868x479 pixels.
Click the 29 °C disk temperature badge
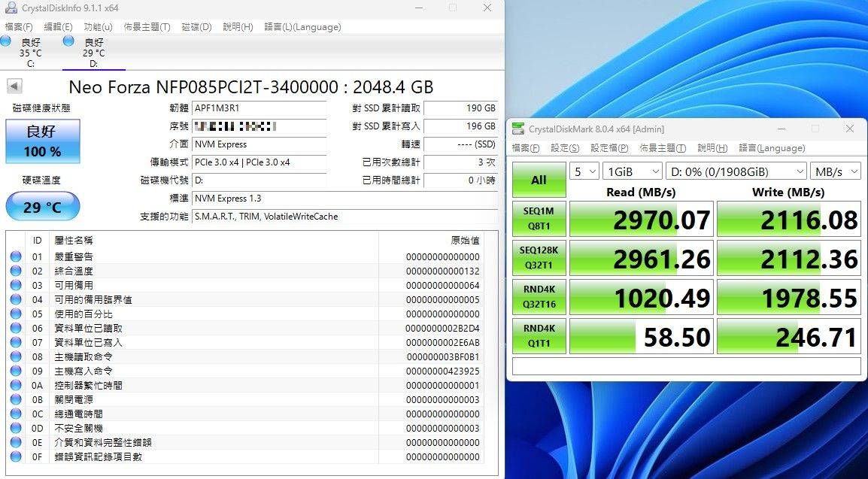[42, 206]
